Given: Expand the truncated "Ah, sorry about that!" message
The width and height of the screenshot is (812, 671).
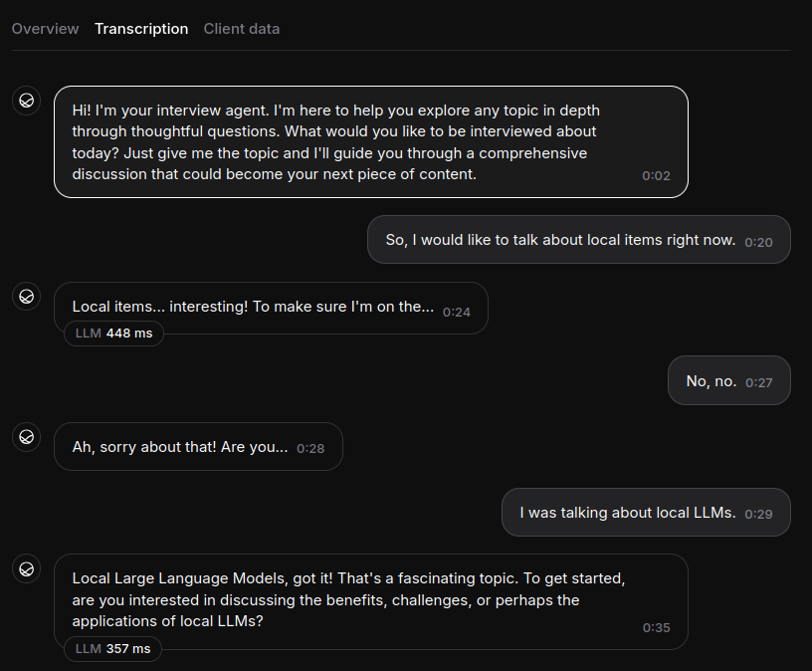Looking at the screenshot, I should pos(180,447).
